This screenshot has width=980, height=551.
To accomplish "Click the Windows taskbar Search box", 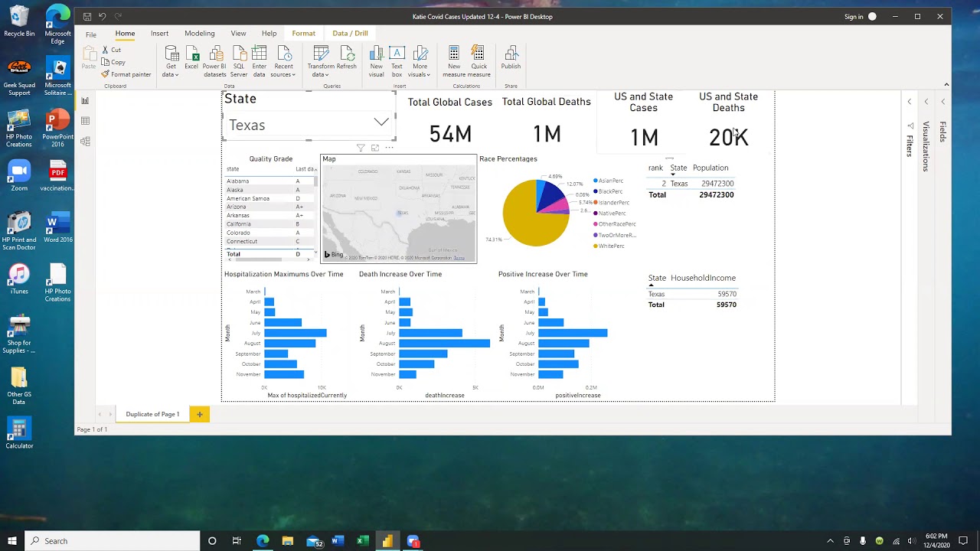I will tap(113, 541).
